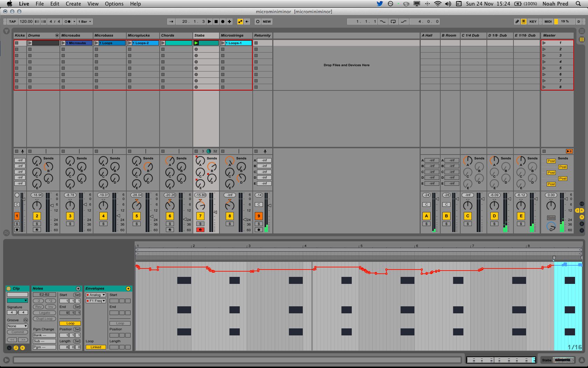
Task: Click the NEW button in transport
Action: [267, 21]
